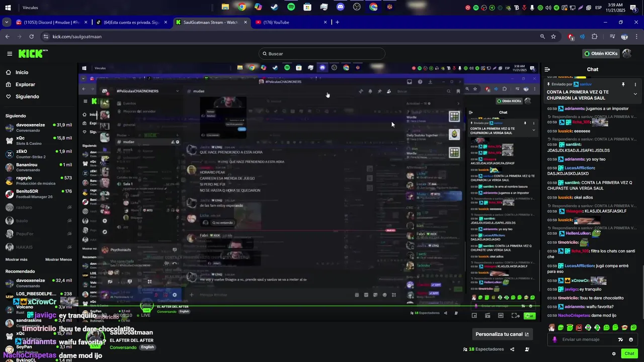Insert the red angry emote
Screen dimensions: 644x362
[x=579, y=327]
